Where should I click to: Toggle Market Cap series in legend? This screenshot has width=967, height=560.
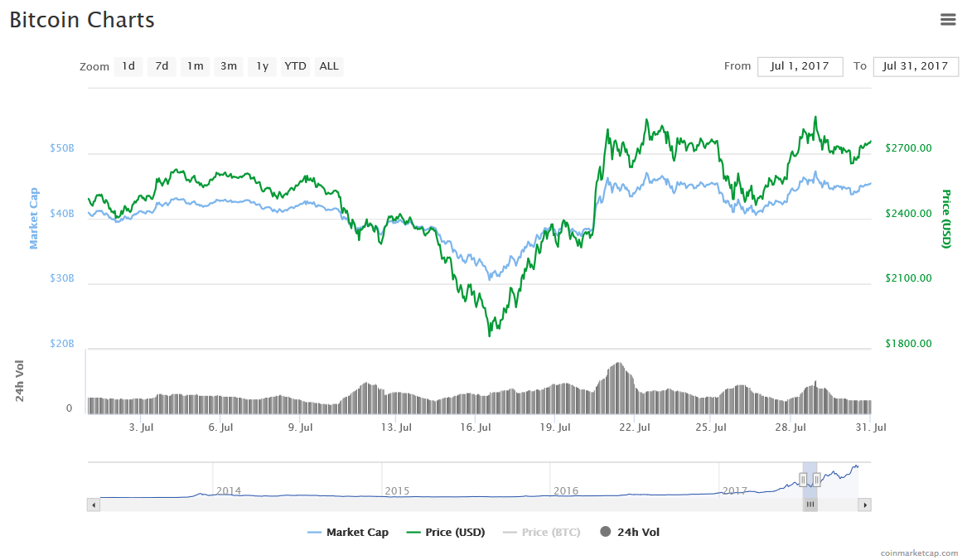click(x=349, y=532)
